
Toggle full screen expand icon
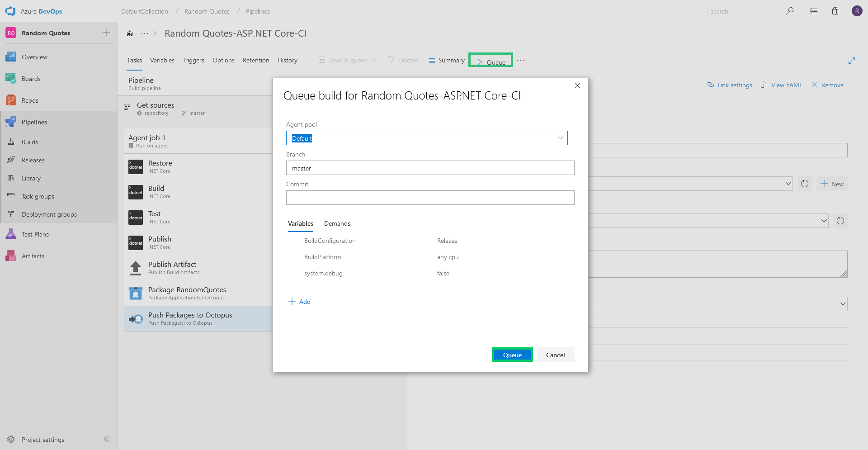pyautogui.click(x=852, y=61)
